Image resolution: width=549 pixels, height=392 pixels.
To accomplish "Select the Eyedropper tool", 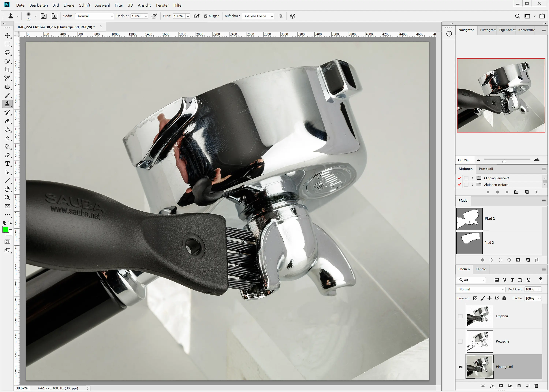I will [x=7, y=78].
